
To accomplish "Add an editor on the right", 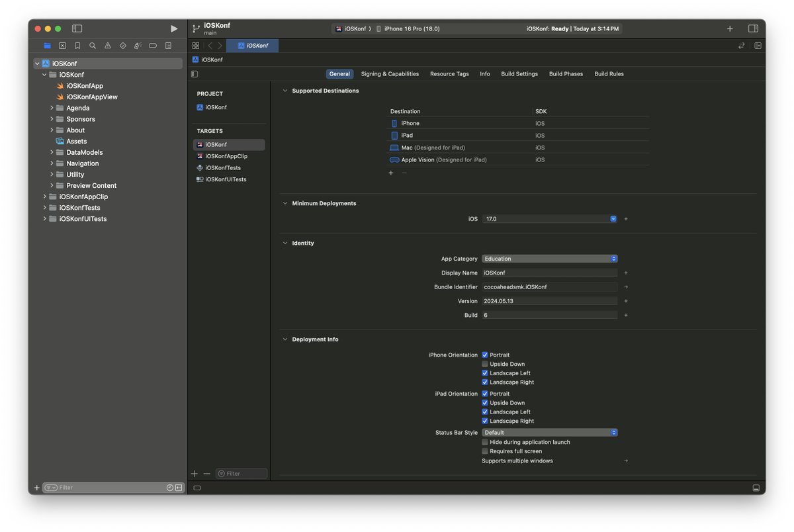I will (758, 46).
